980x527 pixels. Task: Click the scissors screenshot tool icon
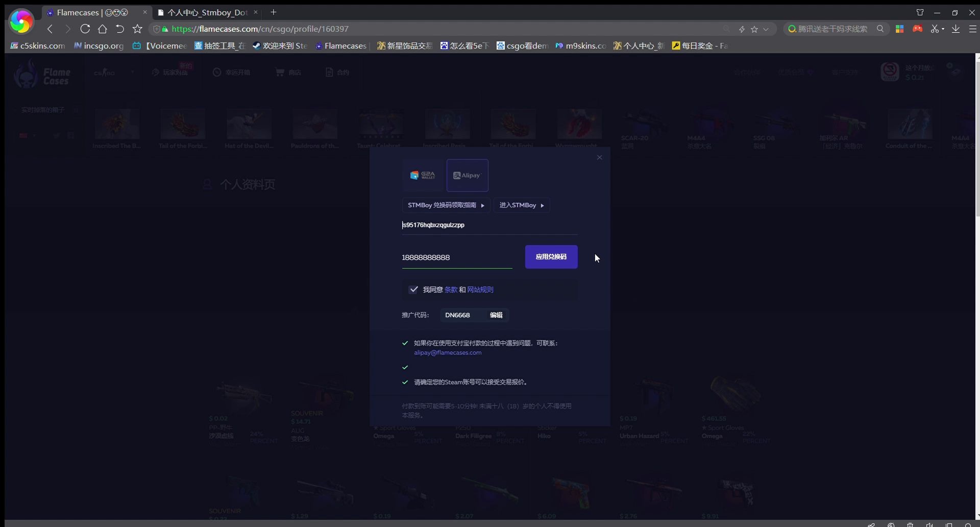point(934,29)
